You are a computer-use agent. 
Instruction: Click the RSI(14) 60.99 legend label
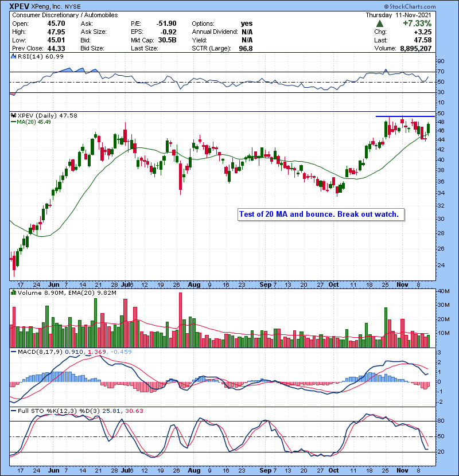(41, 56)
